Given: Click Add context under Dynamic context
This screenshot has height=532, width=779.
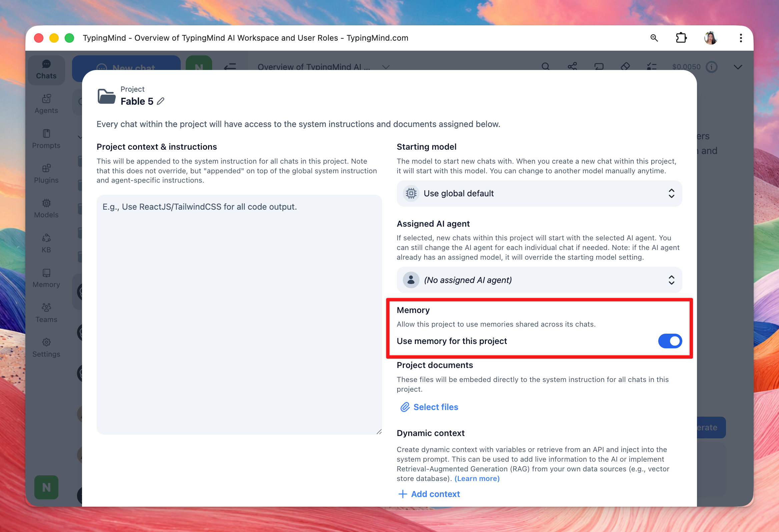Looking at the screenshot, I should tap(429, 494).
